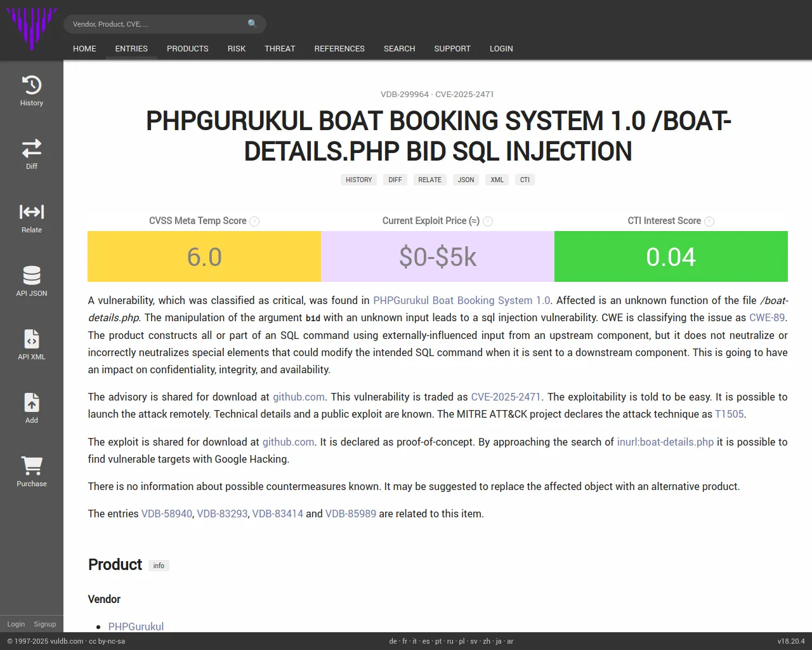The height and width of the screenshot is (650, 812).
Task: Open the advisory github.com link
Action: [x=299, y=397]
